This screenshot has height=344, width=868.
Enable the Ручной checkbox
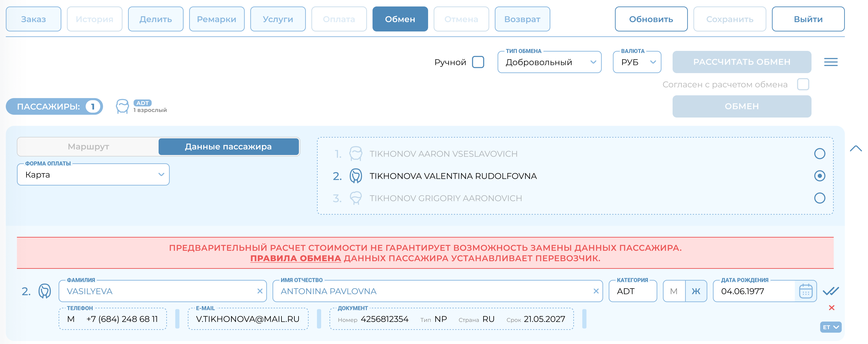478,62
